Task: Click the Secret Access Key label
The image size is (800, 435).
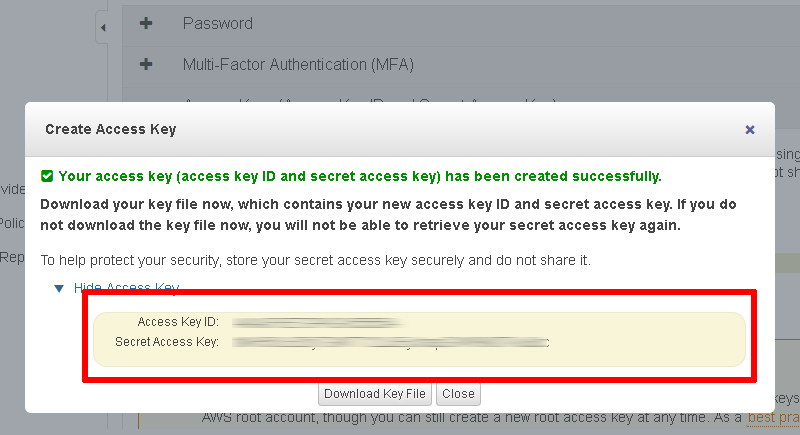Action: click(167, 342)
